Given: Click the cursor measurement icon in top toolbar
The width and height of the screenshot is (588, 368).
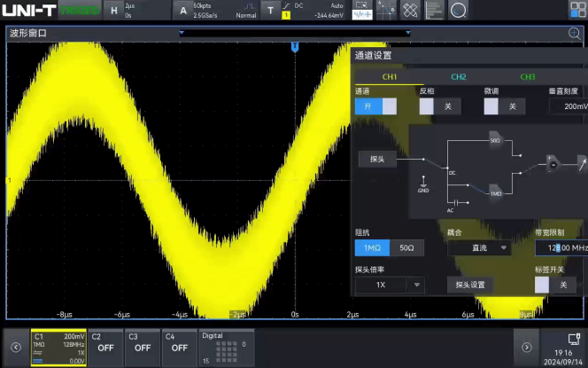Looking at the screenshot, I should [386, 11].
